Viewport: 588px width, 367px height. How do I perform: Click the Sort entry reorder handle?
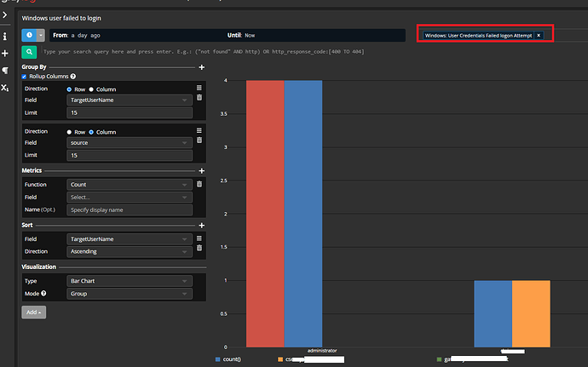pos(199,238)
